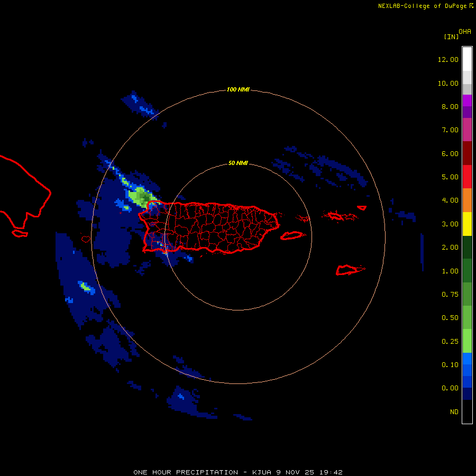Click the Vieques island outline east of Puerto Rico
Viewport: 476px width, 476px height.
click(x=291, y=235)
